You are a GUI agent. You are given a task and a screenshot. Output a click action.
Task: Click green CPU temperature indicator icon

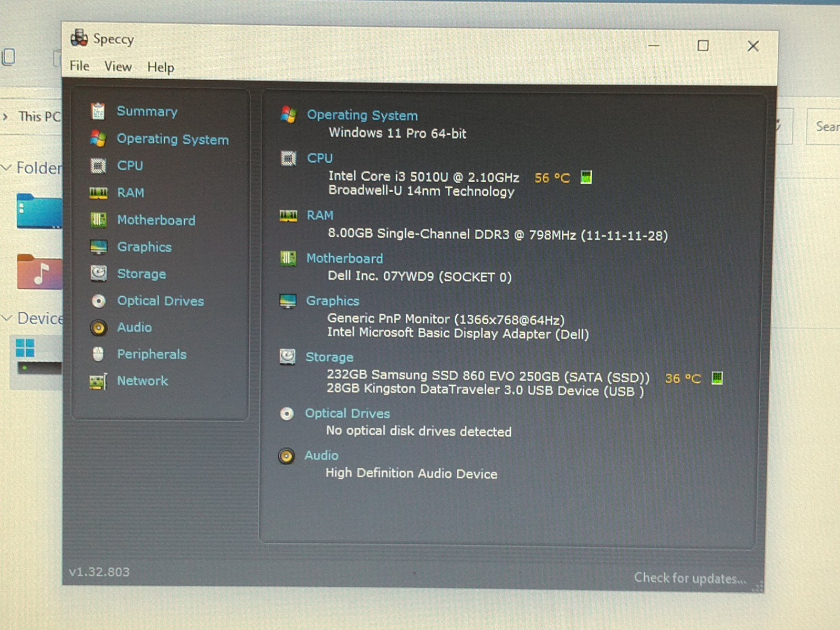pos(586,177)
